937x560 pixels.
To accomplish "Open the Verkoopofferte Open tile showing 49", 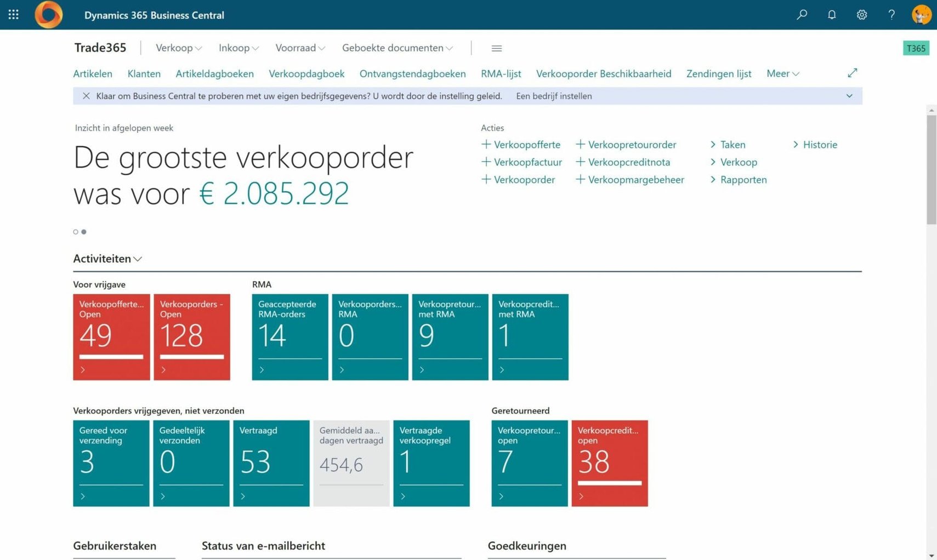I will click(x=111, y=337).
